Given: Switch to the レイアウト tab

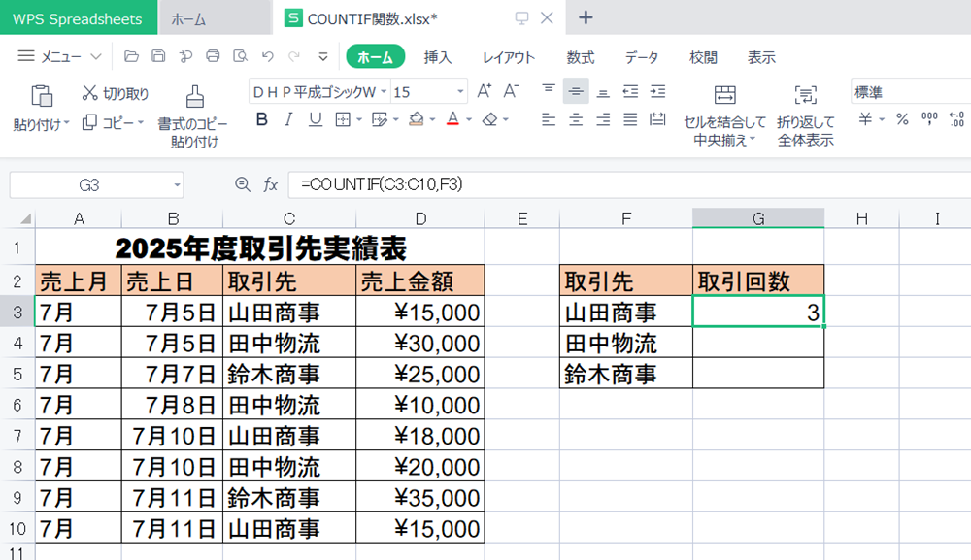Looking at the screenshot, I should click(x=509, y=57).
